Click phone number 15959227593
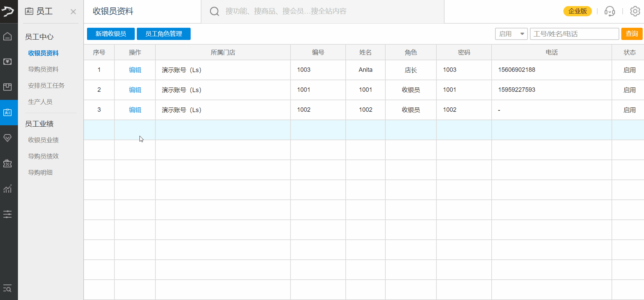 click(517, 90)
